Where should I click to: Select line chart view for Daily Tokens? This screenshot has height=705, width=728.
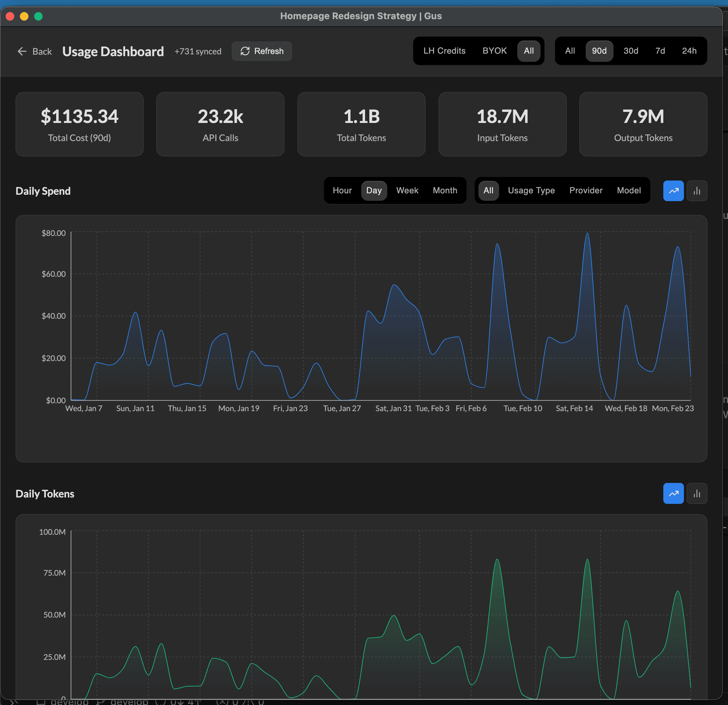tap(673, 493)
